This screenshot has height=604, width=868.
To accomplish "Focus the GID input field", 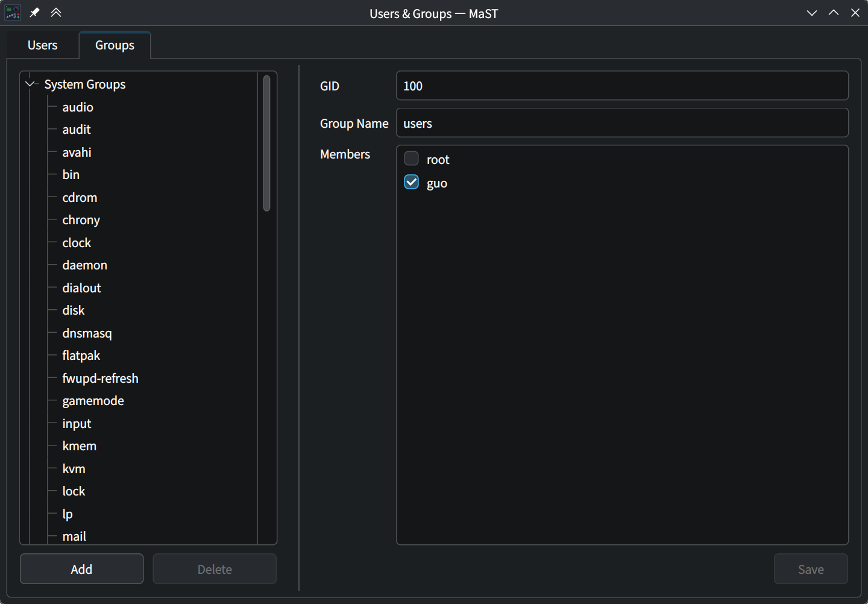I will [622, 86].
